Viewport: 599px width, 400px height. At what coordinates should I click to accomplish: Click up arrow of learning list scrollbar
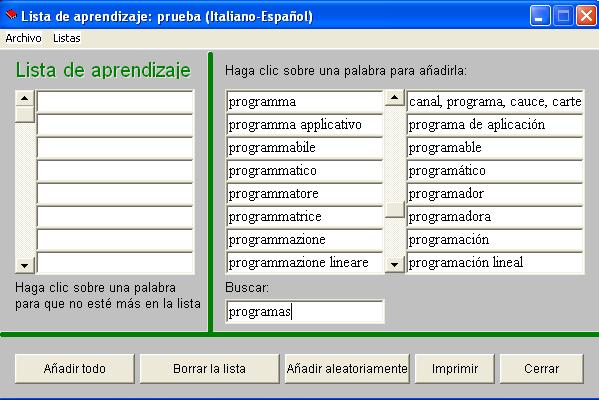click(x=24, y=99)
